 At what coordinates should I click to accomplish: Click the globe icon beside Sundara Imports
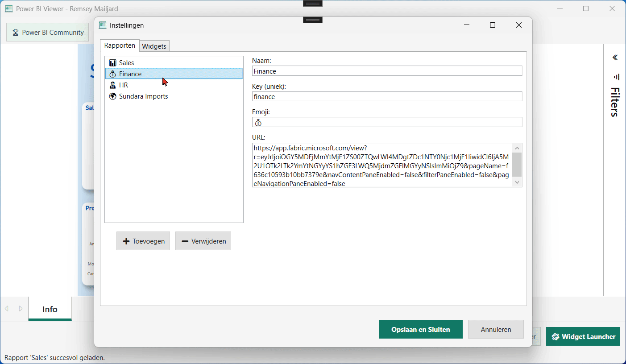click(112, 96)
